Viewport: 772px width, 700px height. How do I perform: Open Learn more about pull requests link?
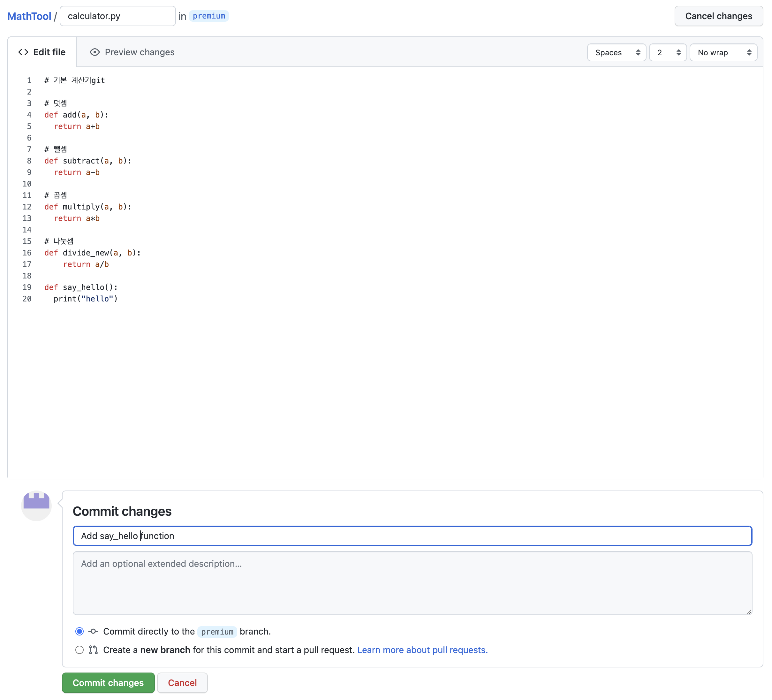point(422,650)
